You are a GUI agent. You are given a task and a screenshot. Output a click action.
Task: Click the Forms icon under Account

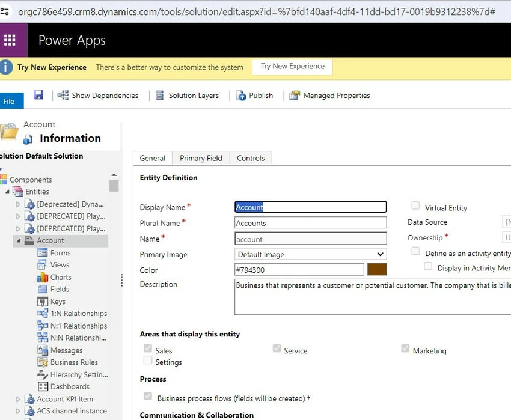[42, 253]
